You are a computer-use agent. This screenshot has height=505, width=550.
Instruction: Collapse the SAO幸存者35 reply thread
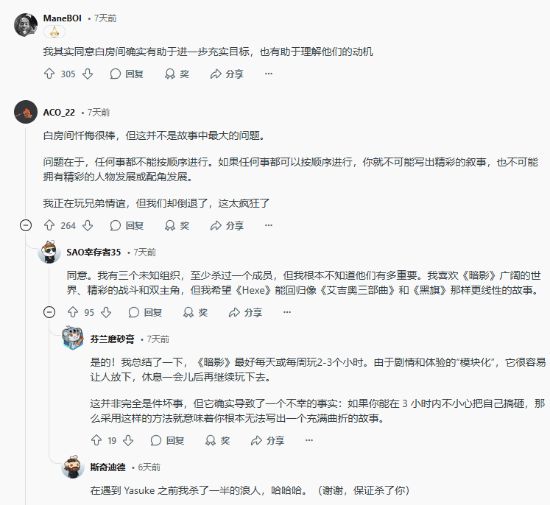click(49, 312)
